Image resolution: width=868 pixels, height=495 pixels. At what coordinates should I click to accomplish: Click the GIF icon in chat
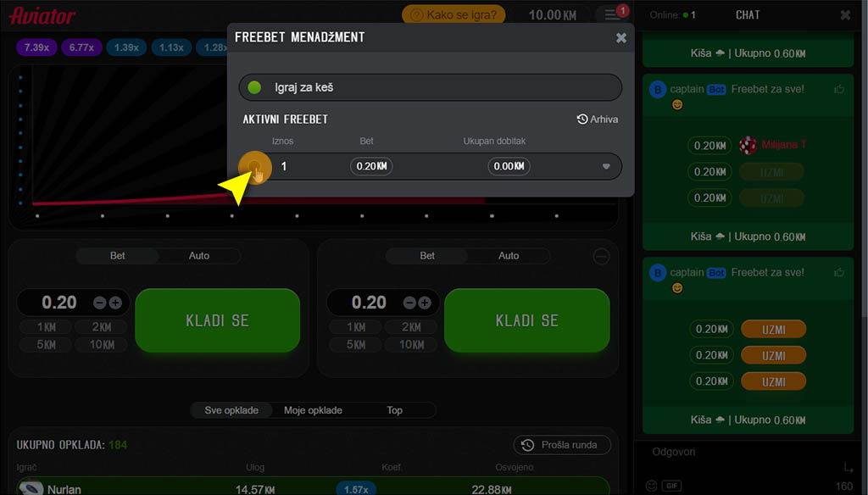tap(671, 486)
